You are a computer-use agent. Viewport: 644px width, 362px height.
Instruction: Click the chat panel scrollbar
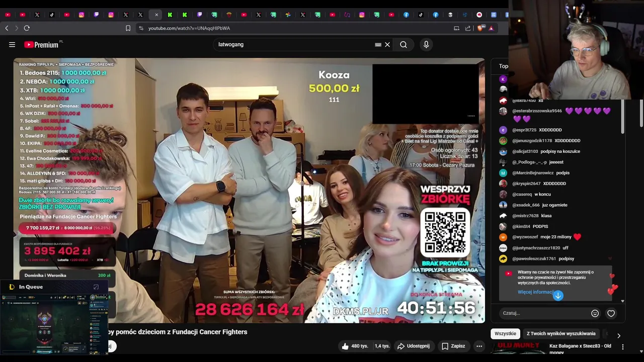(622, 117)
